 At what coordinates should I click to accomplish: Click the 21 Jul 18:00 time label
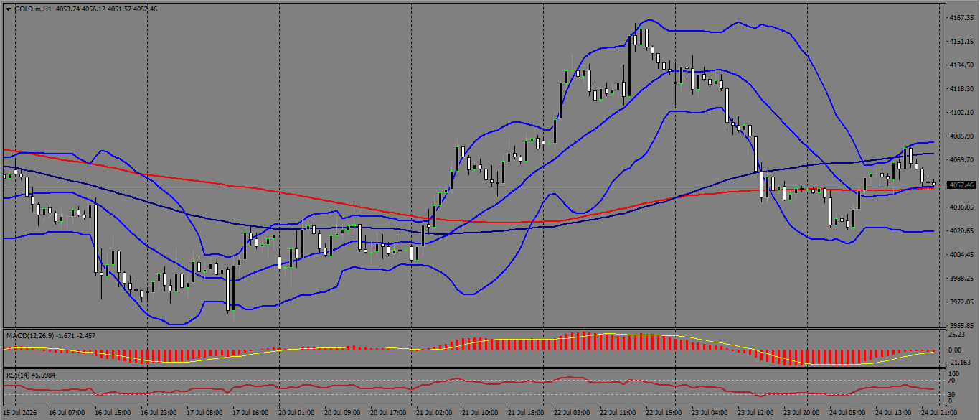526,414
